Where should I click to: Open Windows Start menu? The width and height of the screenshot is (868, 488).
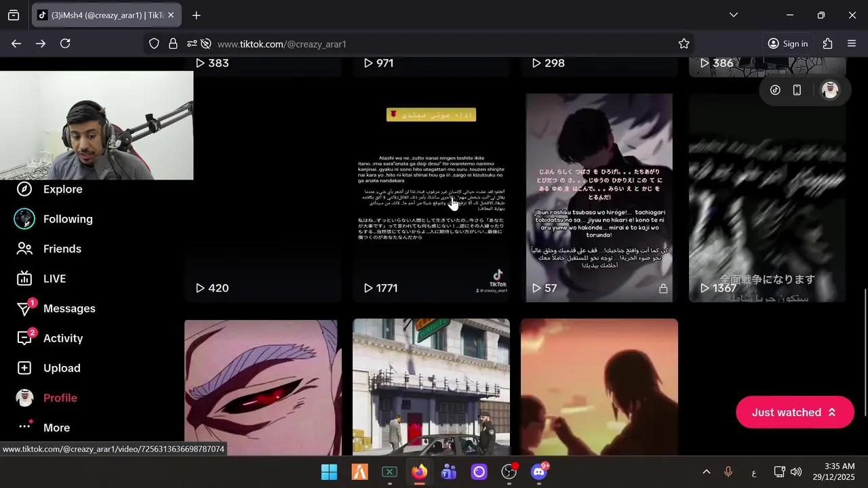(329, 472)
